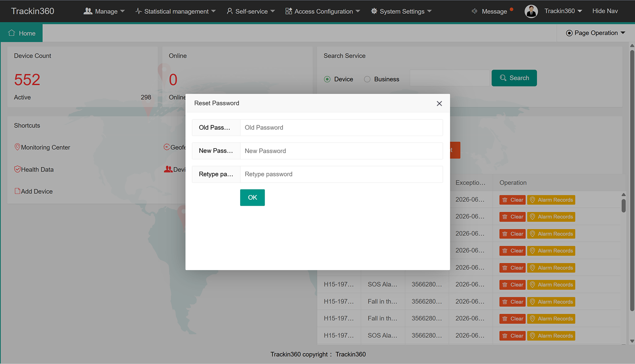Click pin icon in fifth row Alarm Records
Screen dimensions: 635x364
coord(533,268)
